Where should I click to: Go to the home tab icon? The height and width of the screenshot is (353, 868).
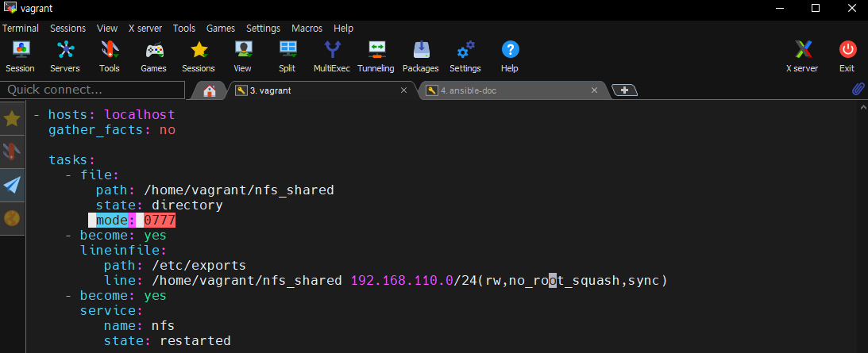209,90
